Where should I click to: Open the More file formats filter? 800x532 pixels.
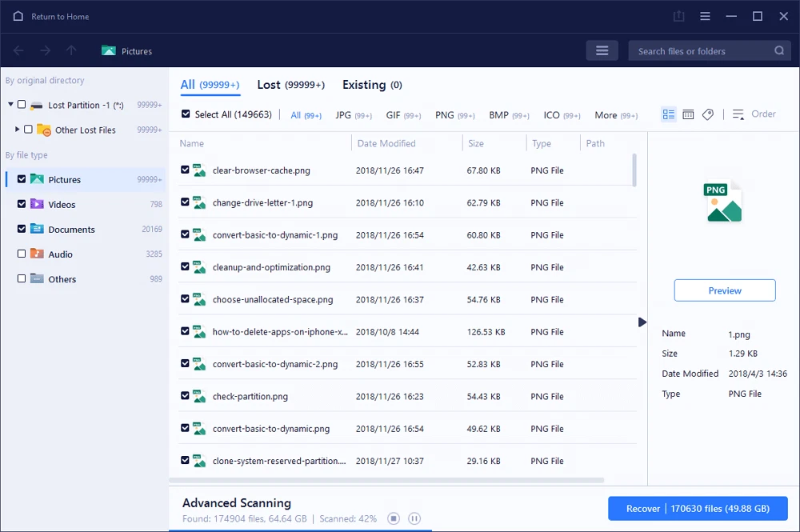[x=616, y=115]
